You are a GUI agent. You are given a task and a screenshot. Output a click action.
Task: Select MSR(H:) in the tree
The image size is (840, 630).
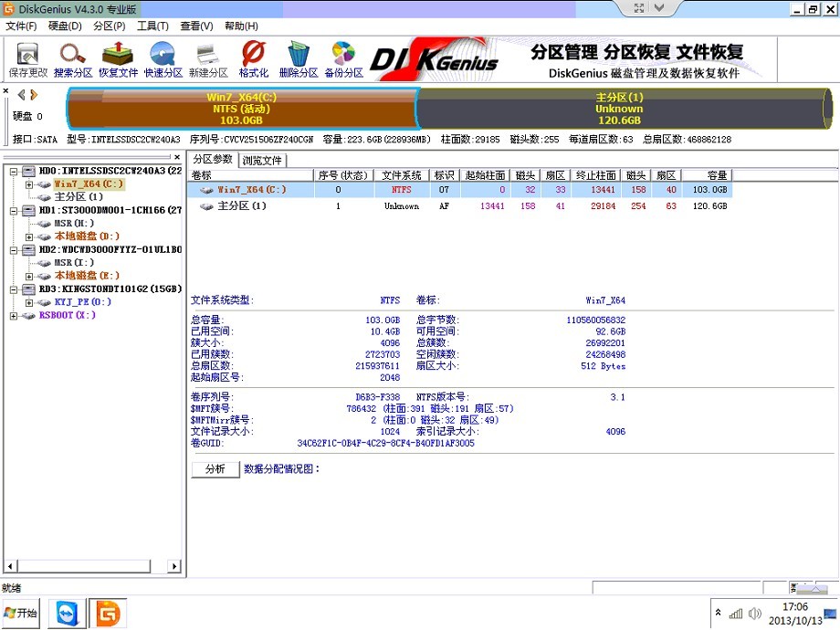pos(74,223)
